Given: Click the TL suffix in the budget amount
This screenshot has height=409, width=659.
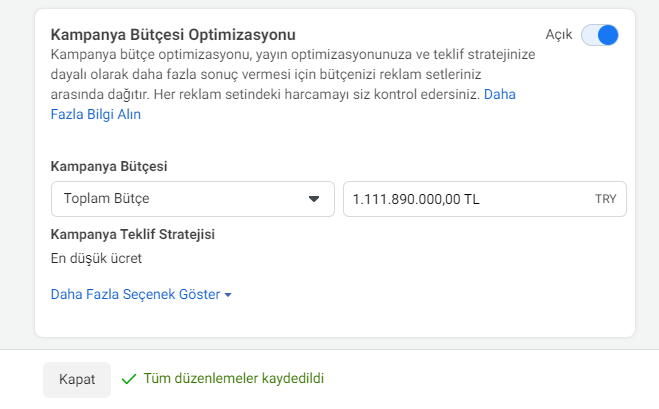Looking at the screenshot, I should [472, 199].
